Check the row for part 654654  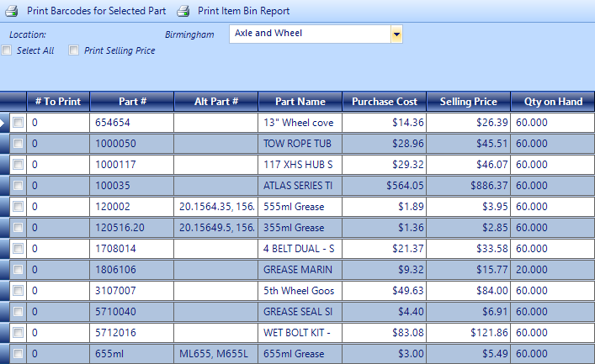(18, 123)
